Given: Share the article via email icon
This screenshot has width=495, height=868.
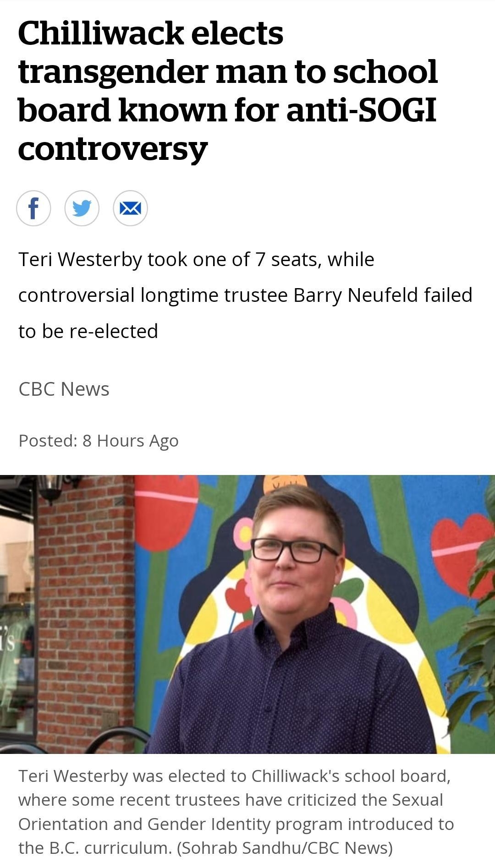Looking at the screenshot, I should (x=131, y=208).
